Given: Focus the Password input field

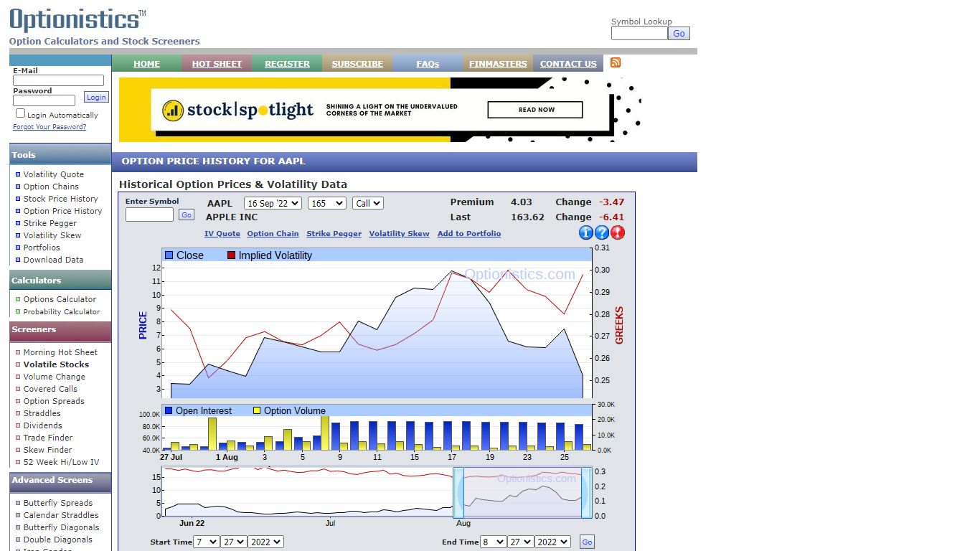Looking at the screenshot, I should coord(44,100).
